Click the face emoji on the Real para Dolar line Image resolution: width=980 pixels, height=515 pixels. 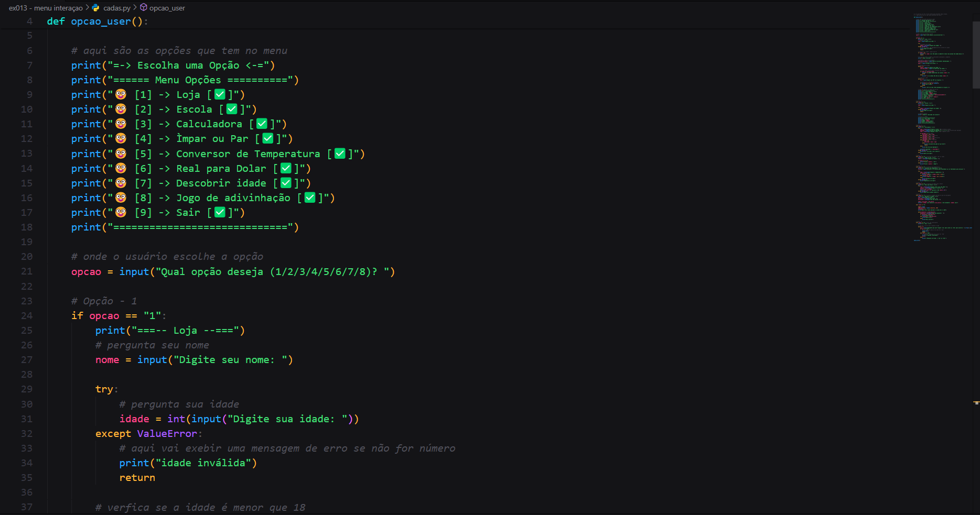pyautogui.click(x=121, y=168)
